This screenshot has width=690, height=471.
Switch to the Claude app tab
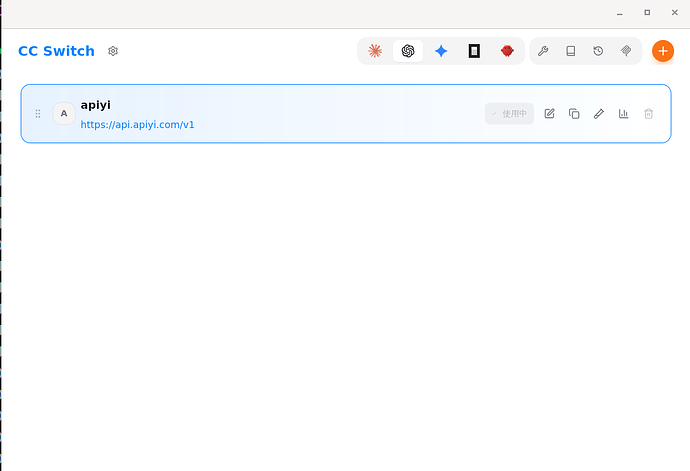[375, 51]
